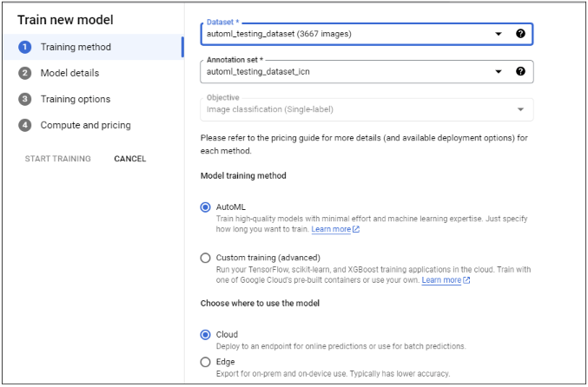
Task: Click external link icon after AutoML Learn more
Action: 356,230
